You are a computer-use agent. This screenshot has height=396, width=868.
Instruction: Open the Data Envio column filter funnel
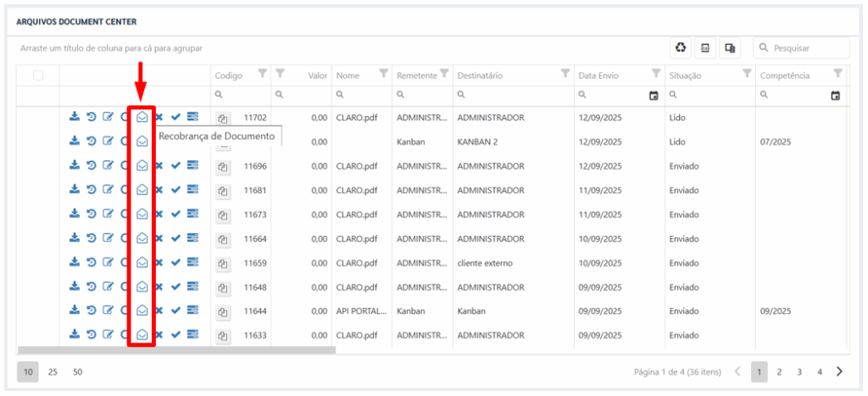[656, 73]
